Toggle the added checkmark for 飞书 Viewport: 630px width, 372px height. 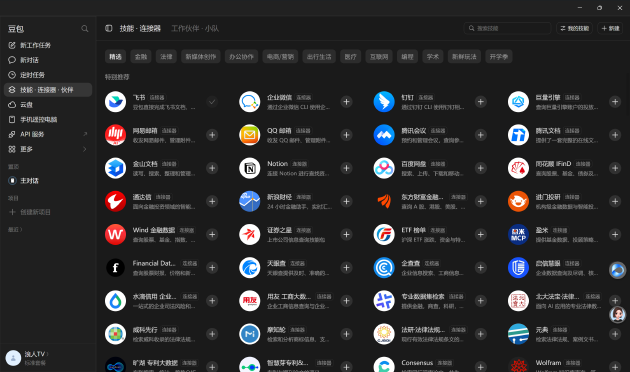point(212,102)
